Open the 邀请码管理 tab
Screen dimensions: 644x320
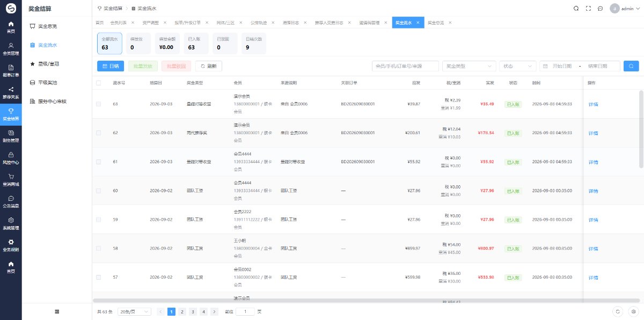[369, 23]
